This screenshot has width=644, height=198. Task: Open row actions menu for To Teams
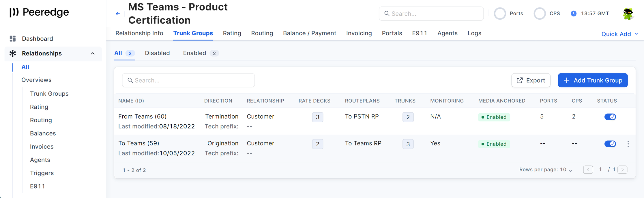tap(628, 144)
